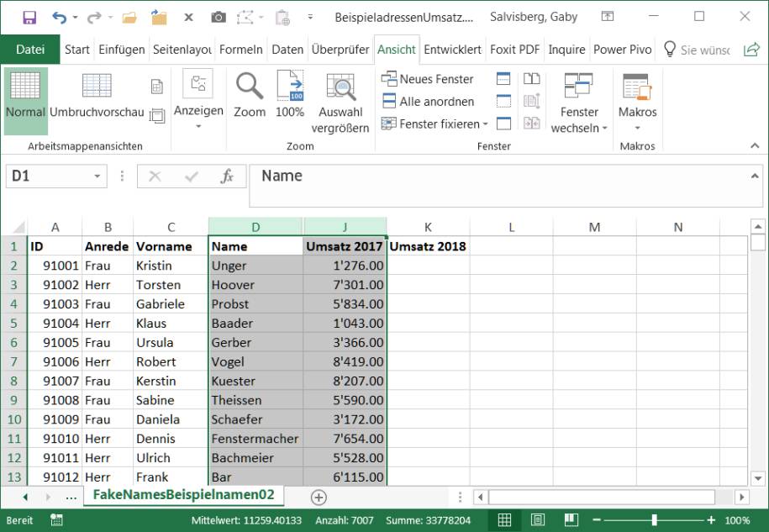Click the vertical scrollbar down arrow
769x532 pixels.
pyautogui.click(x=758, y=478)
